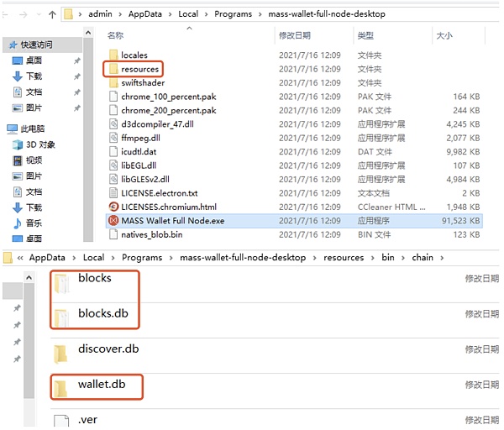Click the « overflow chevron in lower address bar

(20, 258)
